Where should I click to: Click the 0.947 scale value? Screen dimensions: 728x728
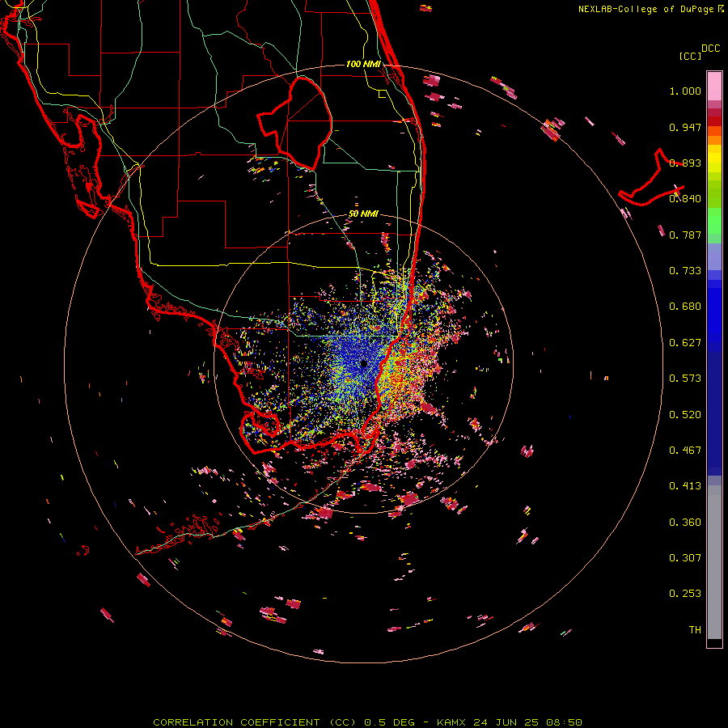tap(685, 127)
